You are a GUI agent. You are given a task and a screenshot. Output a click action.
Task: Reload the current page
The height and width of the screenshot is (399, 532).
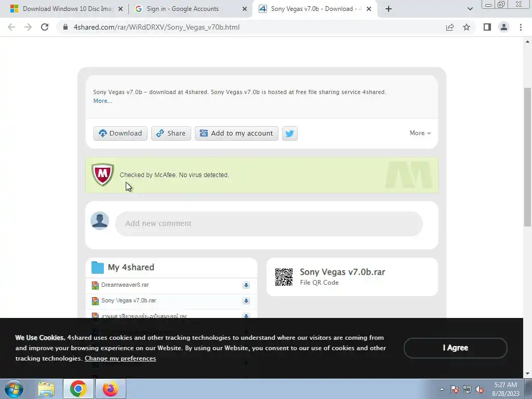click(x=45, y=27)
